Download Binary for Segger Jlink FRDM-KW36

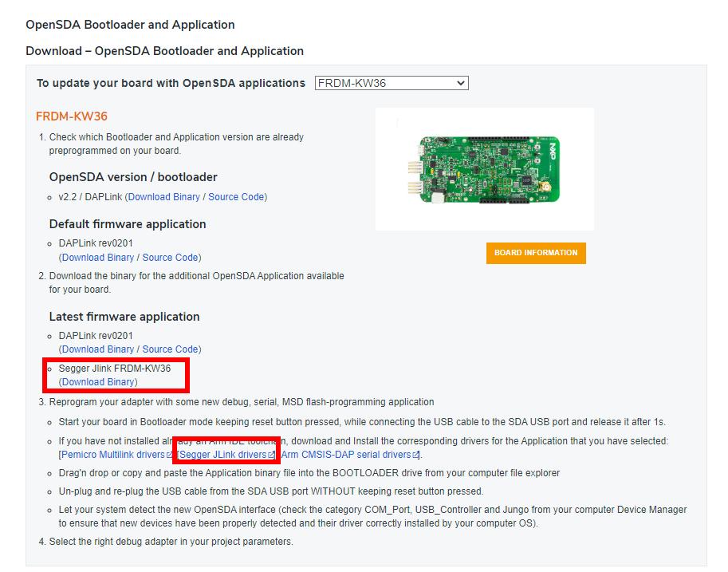pyautogui.click(x=98, y=382)
